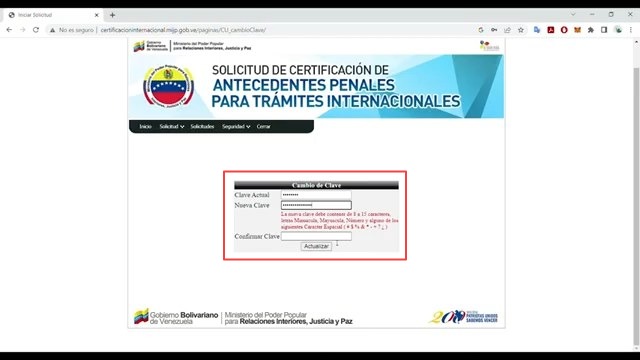This screenshot has height=360, width=640.
Task: Click the Actualizar button
Action: tap(316, 246)
